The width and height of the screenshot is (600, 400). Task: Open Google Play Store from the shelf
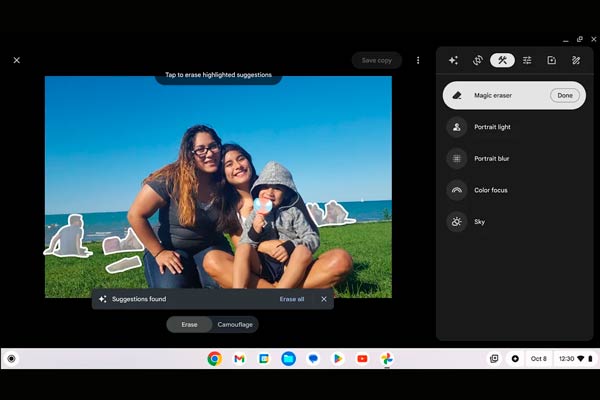[338, 359]
